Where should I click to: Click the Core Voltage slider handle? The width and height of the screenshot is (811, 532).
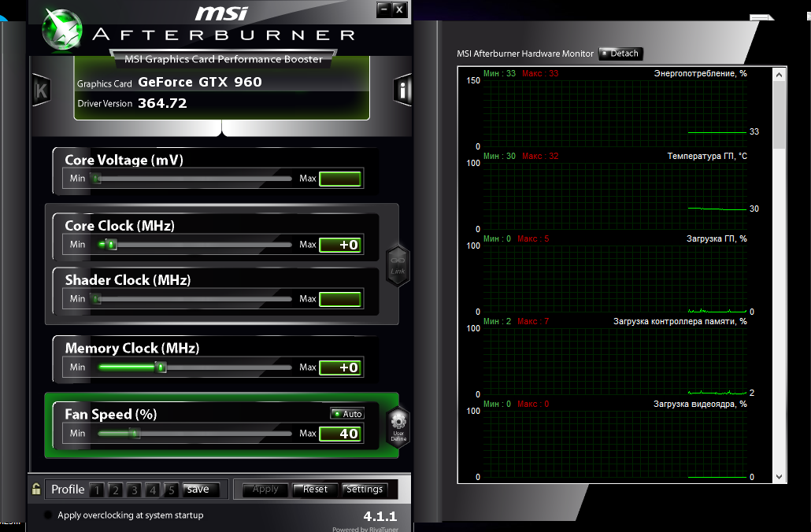(x=96, y=179)
